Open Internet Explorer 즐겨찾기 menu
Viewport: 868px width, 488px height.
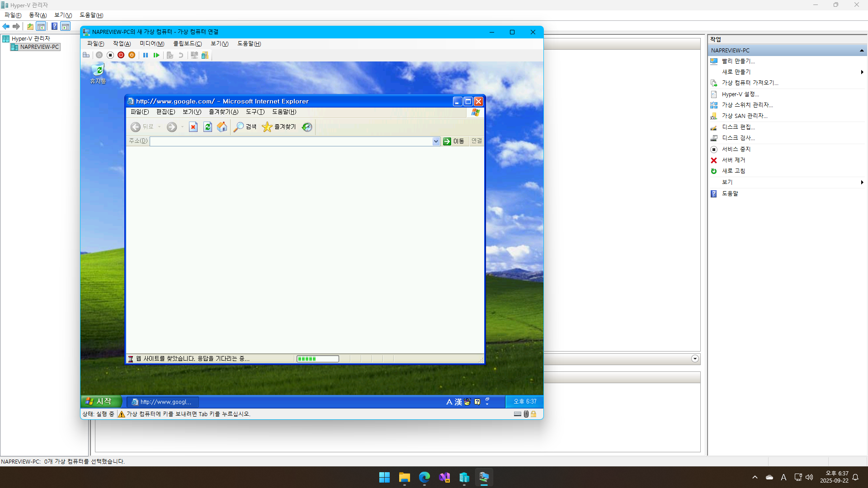click(223, 112)
